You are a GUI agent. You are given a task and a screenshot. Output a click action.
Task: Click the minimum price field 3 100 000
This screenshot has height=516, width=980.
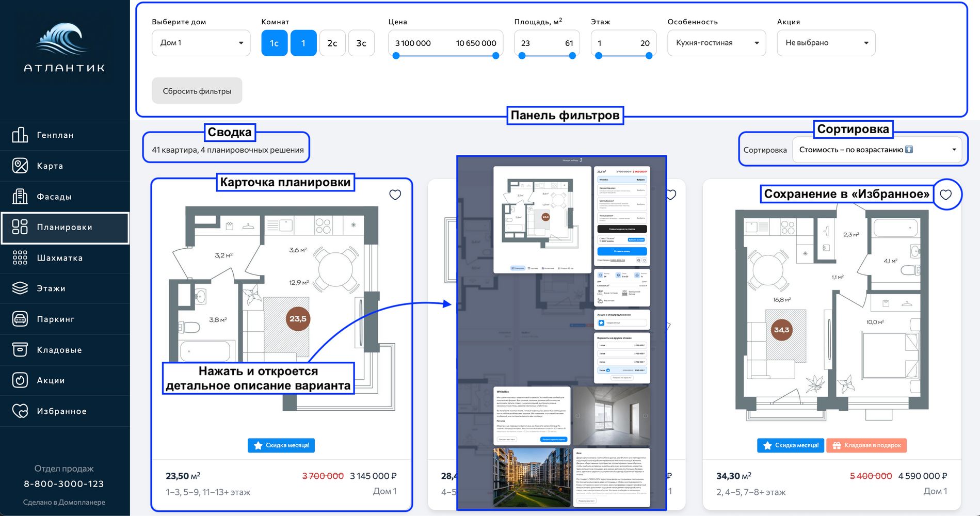(x=413, y=43)
